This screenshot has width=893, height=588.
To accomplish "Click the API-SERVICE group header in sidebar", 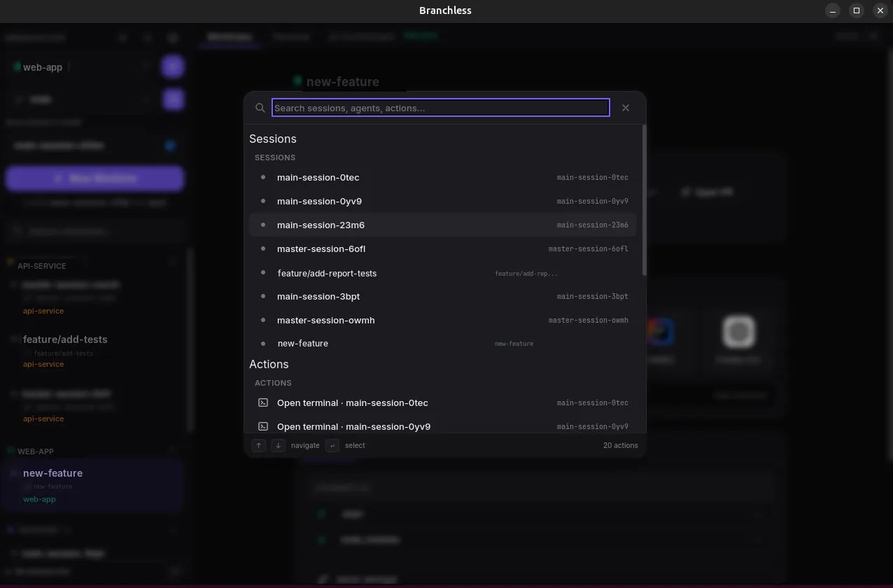I will (x=42, y=266).
